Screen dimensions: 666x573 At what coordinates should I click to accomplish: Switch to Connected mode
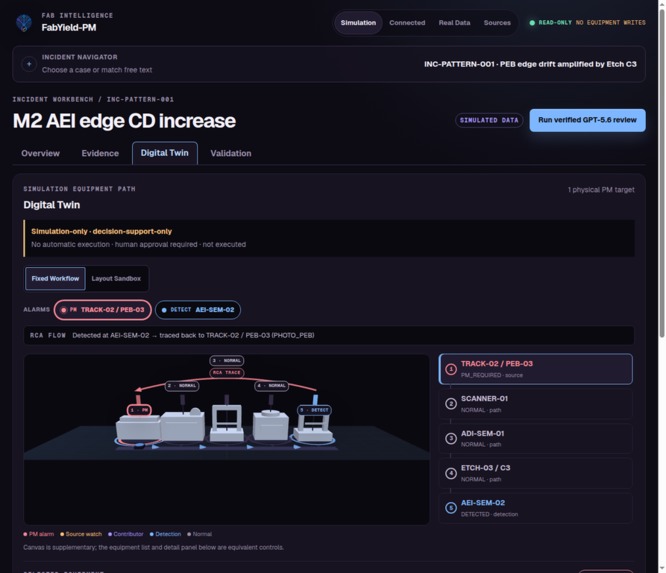point(407,23)
